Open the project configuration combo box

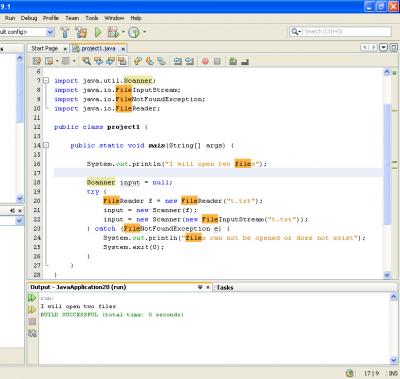coord(27,32)
